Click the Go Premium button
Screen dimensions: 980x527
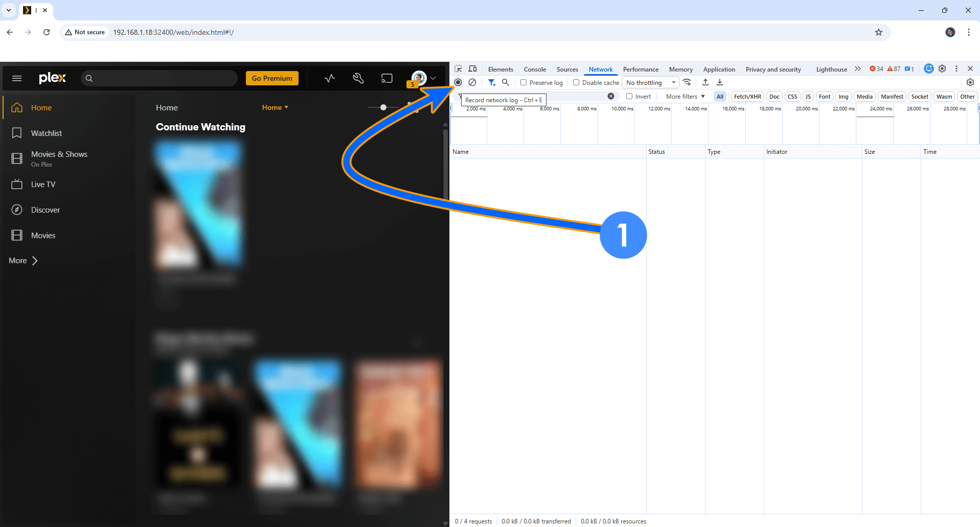click(272, 78)
